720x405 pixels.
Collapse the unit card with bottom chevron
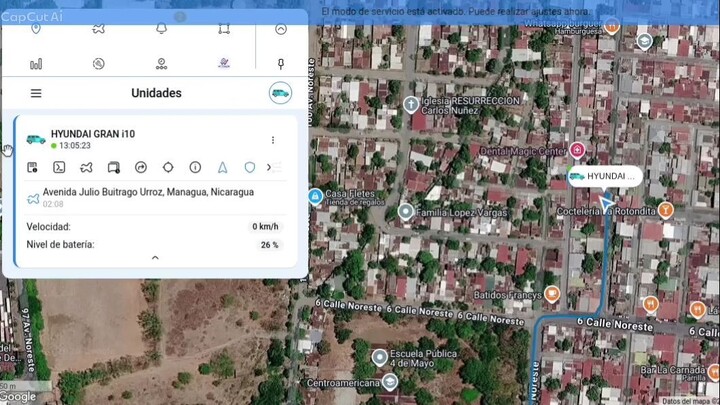pos(155,258)
